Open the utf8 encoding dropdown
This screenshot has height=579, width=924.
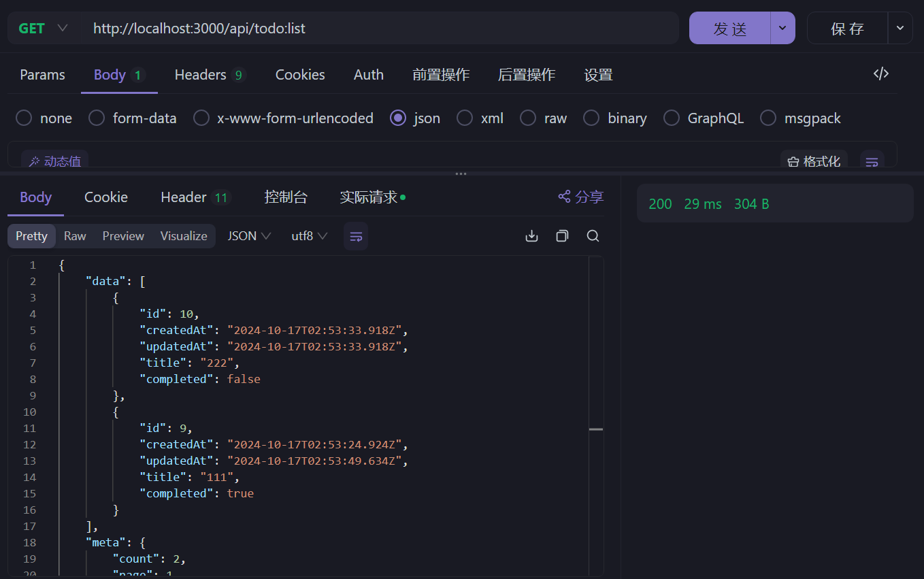(310, 236)
